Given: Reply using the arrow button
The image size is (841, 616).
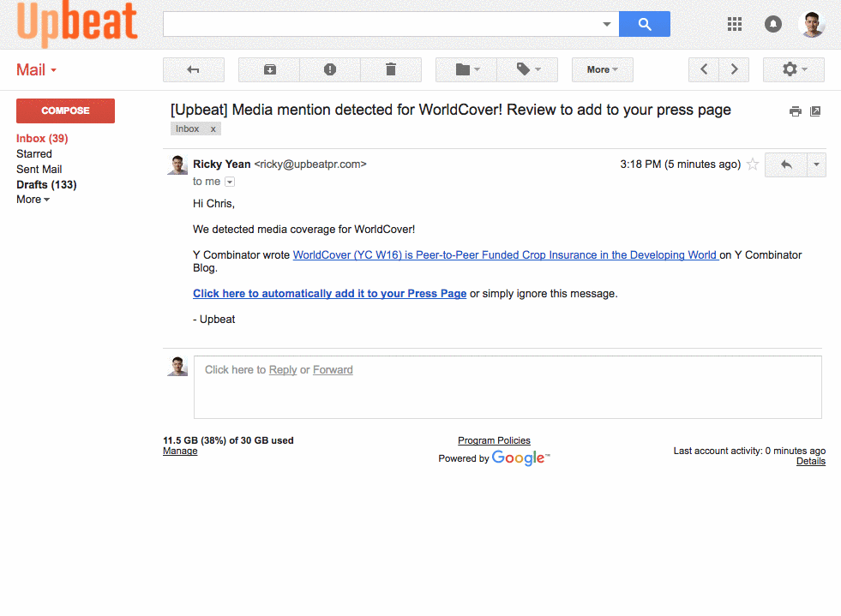Looking at the screenshot, I should (x=786, y=164).
